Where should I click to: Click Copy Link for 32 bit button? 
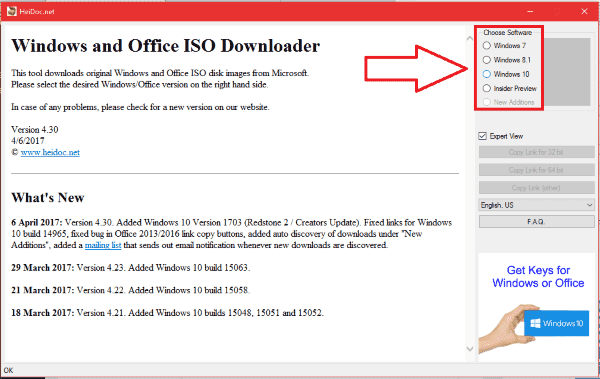coord(536,152)
